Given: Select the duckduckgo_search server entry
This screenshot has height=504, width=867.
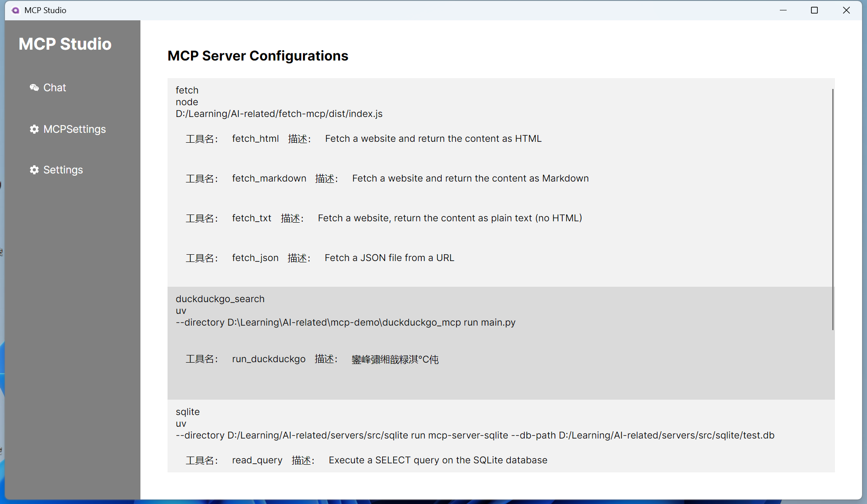Looking at the screenshot, I should [x=220, y=299].
